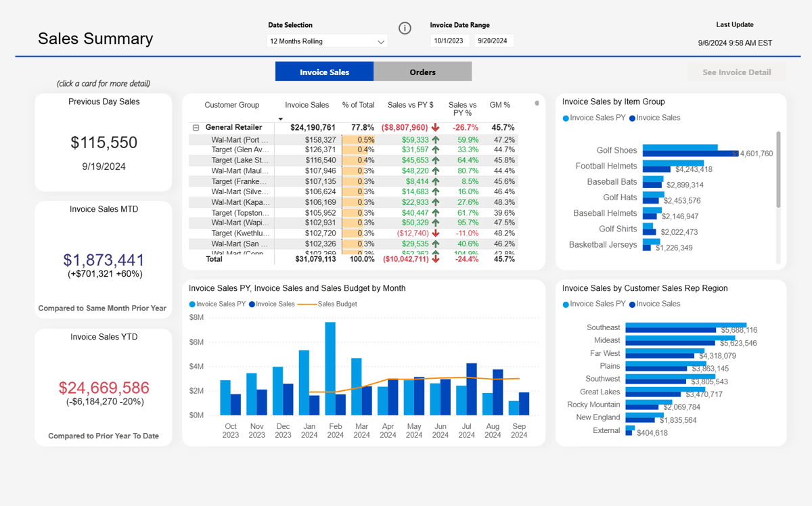This screenshot has height=506, width=812.
Task: Click the Basketball Jerseys label
Action: [603, 244]
